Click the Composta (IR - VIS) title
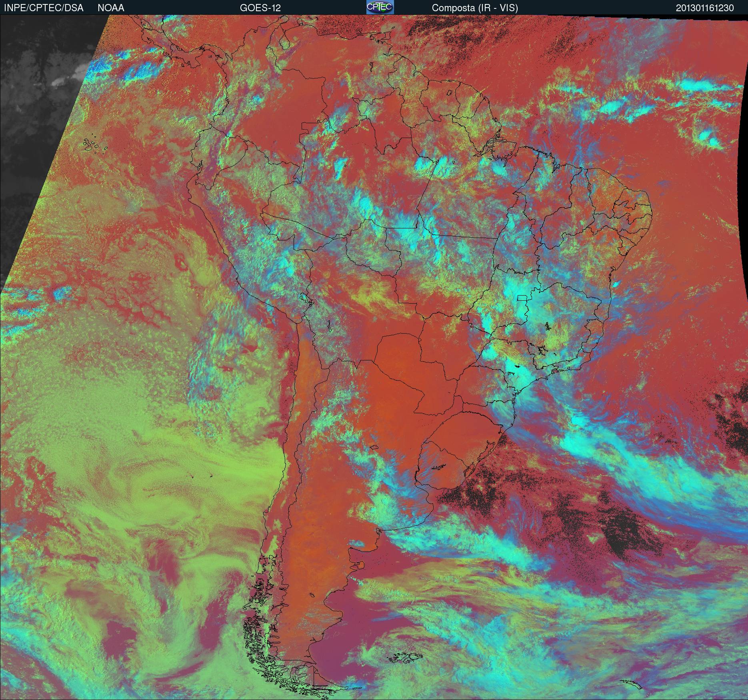Viewport: 748px width, 700px height. (x=475, y=8)
